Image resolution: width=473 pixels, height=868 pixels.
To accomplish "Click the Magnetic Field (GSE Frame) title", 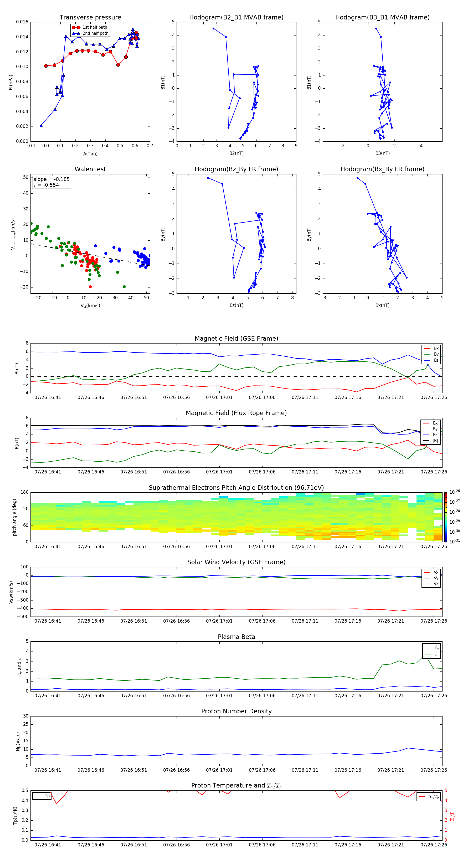I will point(236,339).
